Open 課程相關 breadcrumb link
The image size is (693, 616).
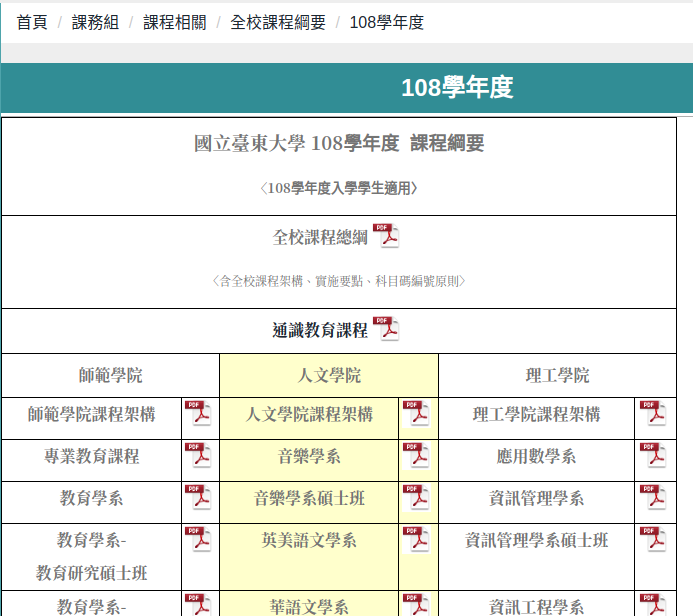click(175, 22)
